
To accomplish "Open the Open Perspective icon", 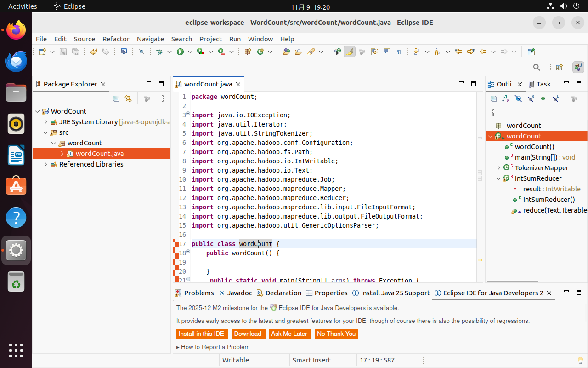I will 559,67.
